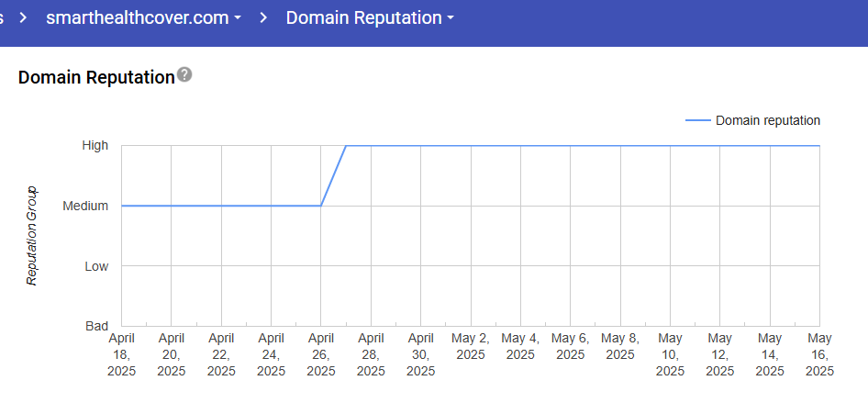Click the chart line at April 26, 2025
The image size is (868, 414).
(321, 206)
